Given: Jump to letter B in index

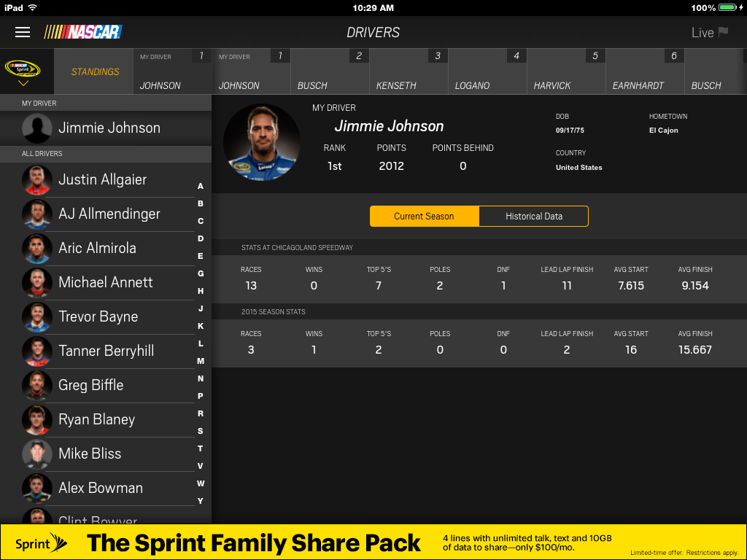Looking at the screenshot, I should coord(201,203).
